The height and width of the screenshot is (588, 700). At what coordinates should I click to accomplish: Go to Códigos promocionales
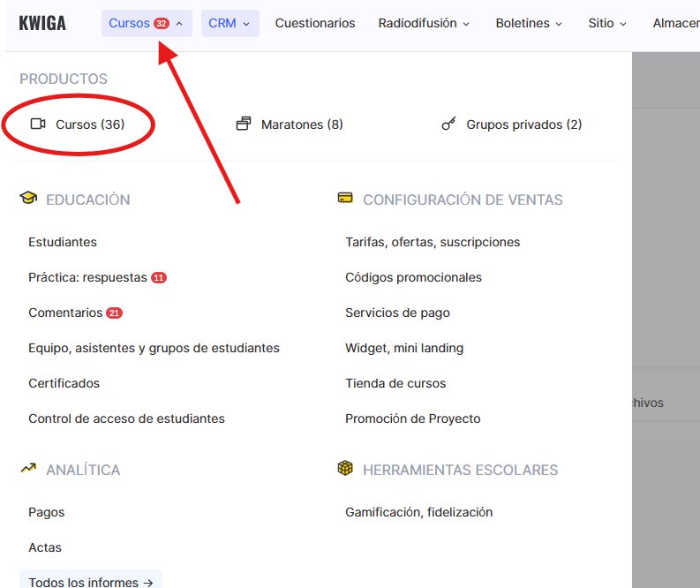pyautogui.click(x=413, y=277)
